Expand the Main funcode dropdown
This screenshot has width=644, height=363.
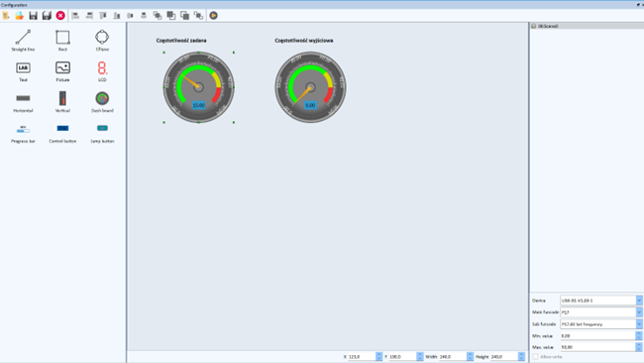(x=600, y=312)
